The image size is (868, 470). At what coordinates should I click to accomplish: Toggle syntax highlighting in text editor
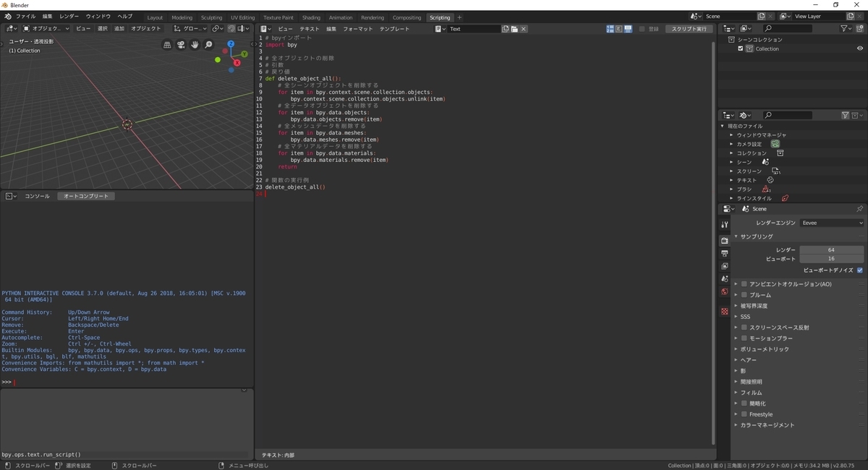tap(628, 29)
